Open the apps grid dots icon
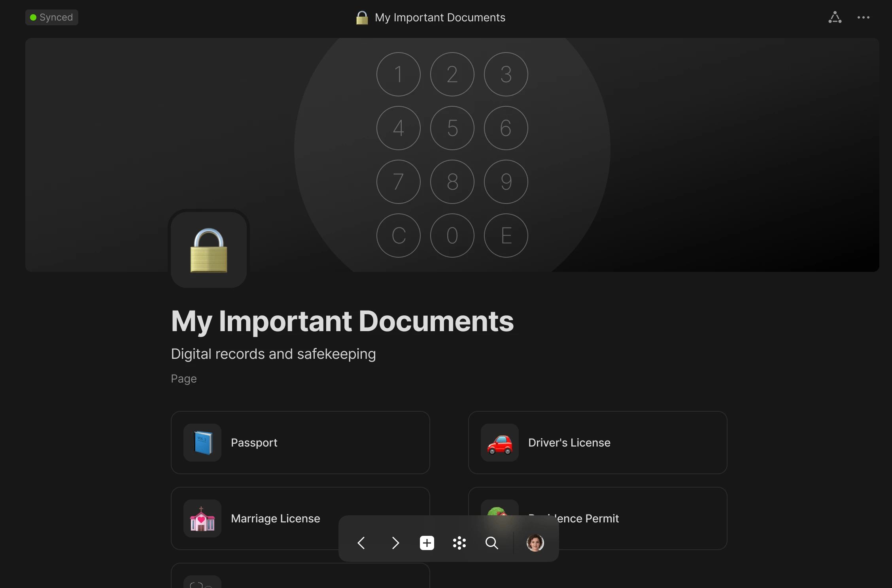 (x=459, y=543)
